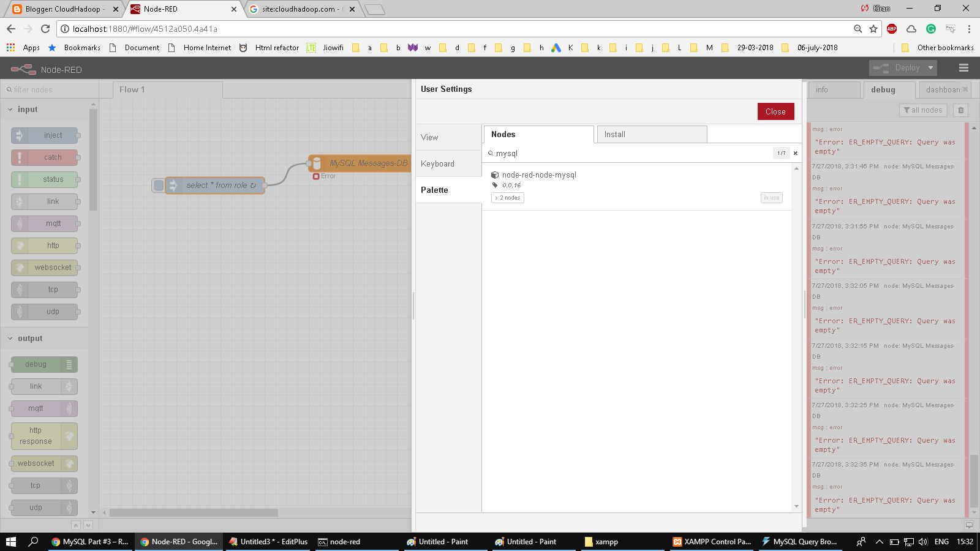Open the Windows Start menu

click(11, 542)
